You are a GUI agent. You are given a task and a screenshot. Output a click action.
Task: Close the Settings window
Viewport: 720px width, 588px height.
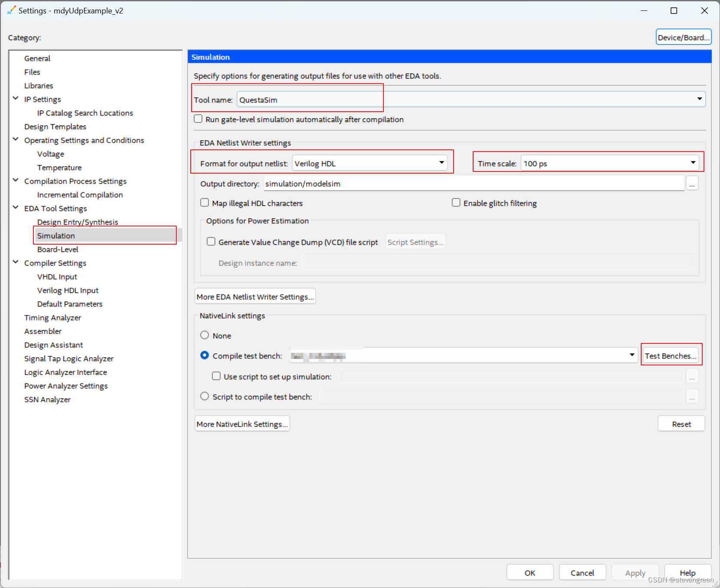tap(704, 10)
